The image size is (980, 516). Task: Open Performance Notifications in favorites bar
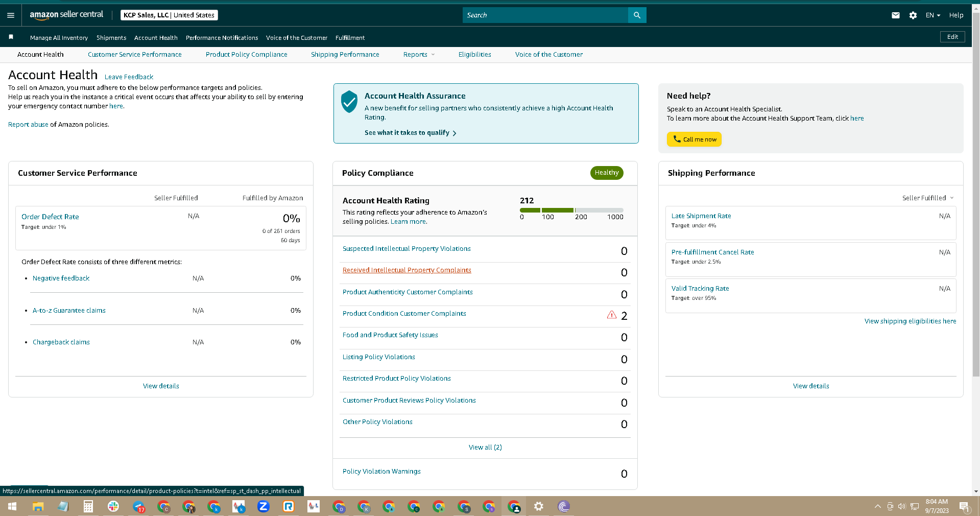coord(222,38)
